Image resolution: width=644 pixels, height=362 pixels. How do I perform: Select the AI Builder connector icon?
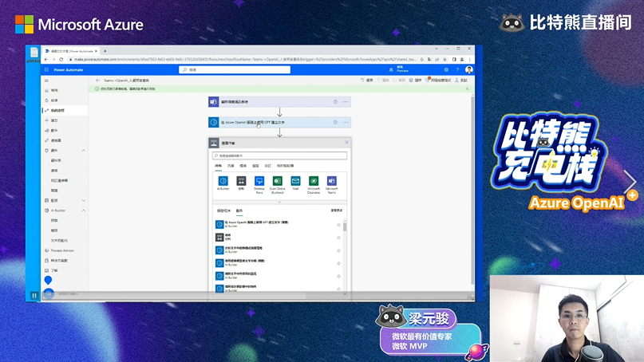click(223, 181)
